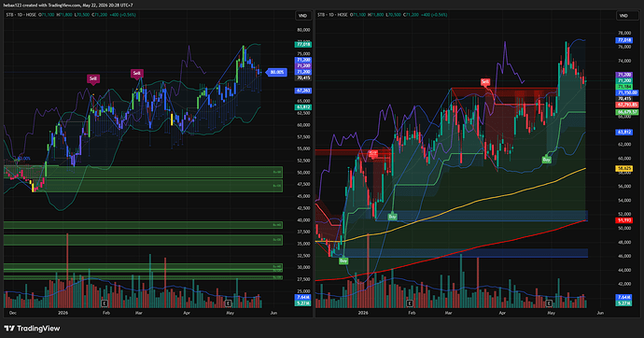Click the 2026 label on right time axis
This screenshot has height=338, width=644.
pos(363,313)
